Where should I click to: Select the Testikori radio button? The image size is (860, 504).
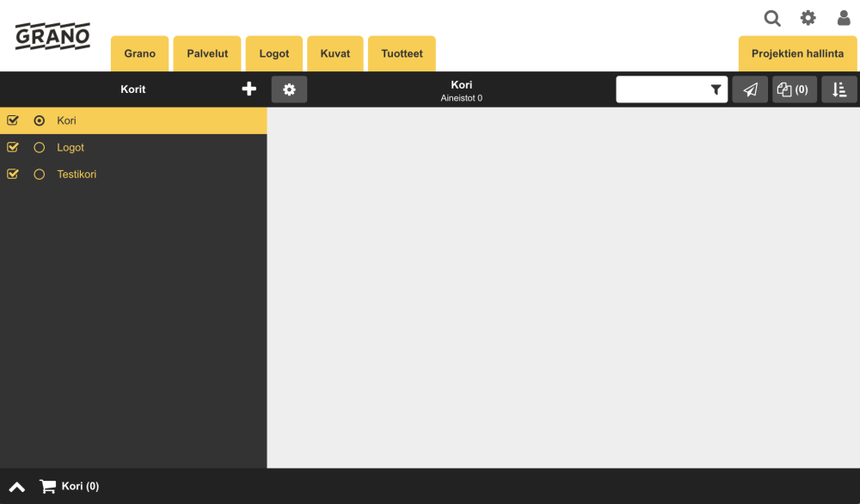(x=39, y=175)
